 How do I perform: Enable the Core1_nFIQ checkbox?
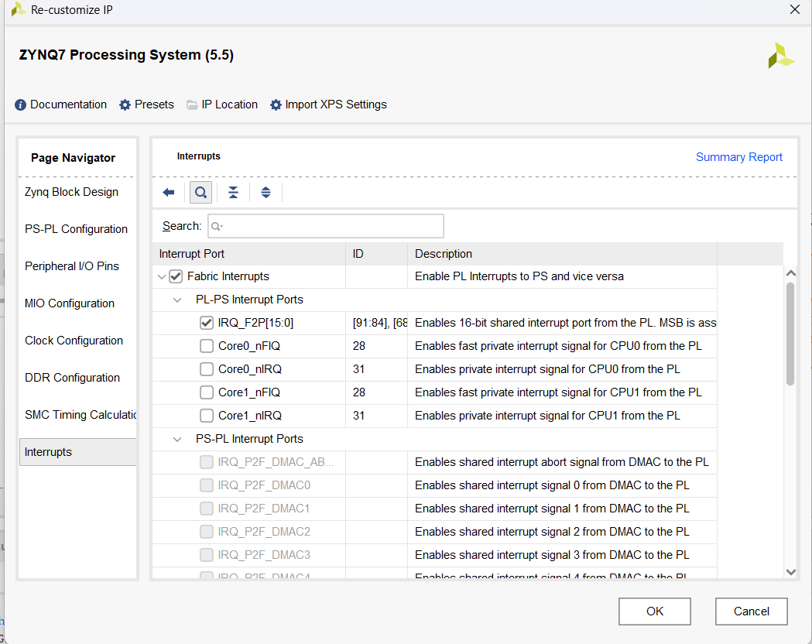click(x=207, y=392)
